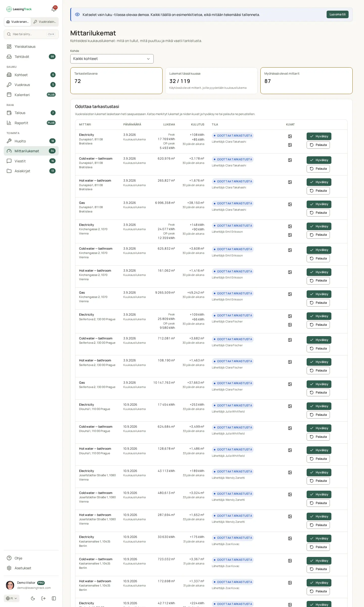364x607 pixels.
Task: Switch to the Vuokralain... tab
Action: [x=45, y=22]
